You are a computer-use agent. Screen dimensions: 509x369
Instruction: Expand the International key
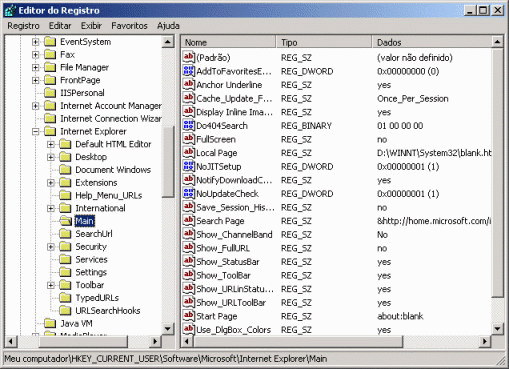click(51, 209)
